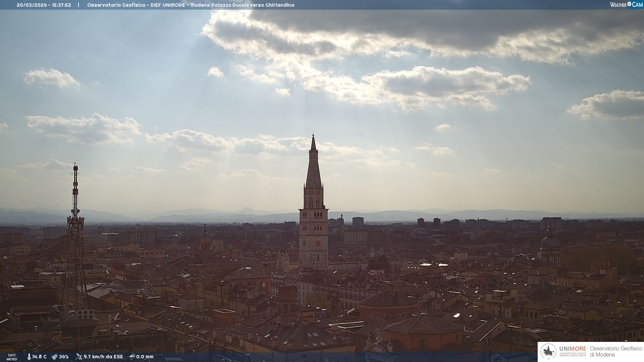Screen dimensions: 644x362
Task: Click the DATI METEO label
Action: [x=12, y=357]
